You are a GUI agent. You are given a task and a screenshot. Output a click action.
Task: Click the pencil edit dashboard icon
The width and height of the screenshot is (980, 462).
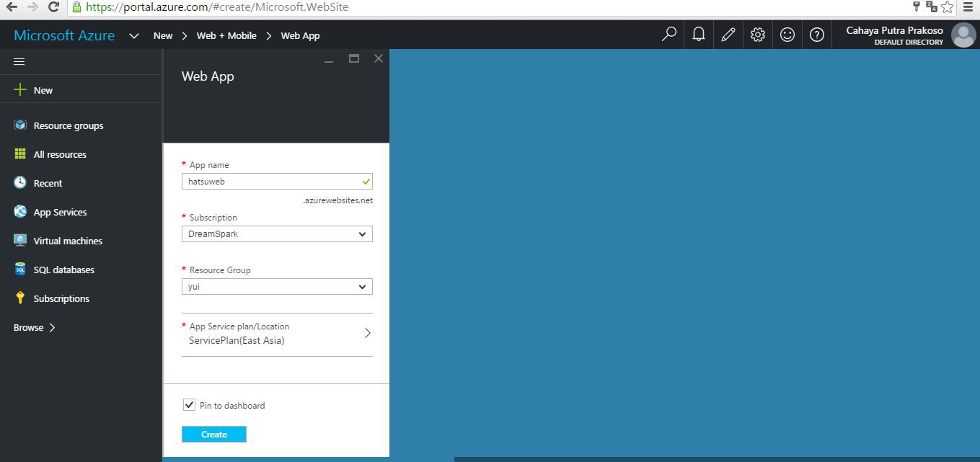[x=728, y=34]
